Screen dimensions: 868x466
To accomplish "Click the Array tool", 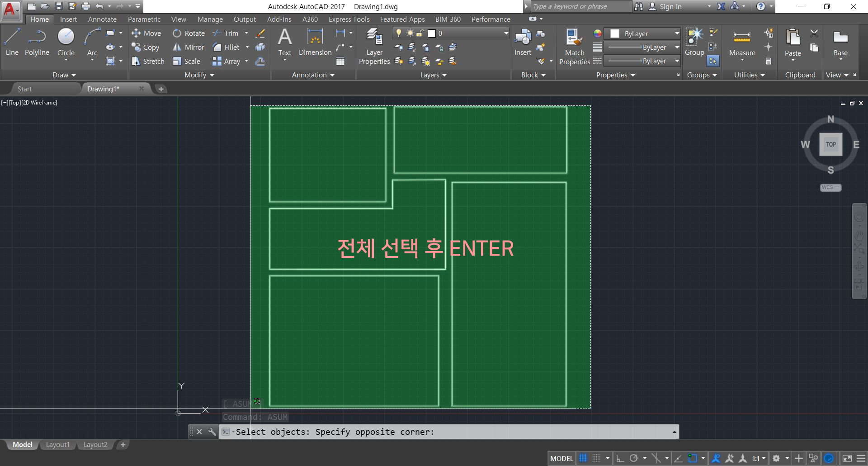I will pyautogui.click(x=226, y=61).
